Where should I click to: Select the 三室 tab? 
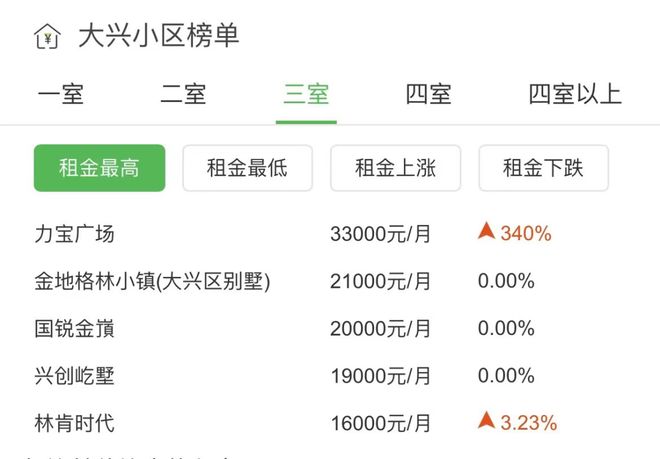(306, 95)
